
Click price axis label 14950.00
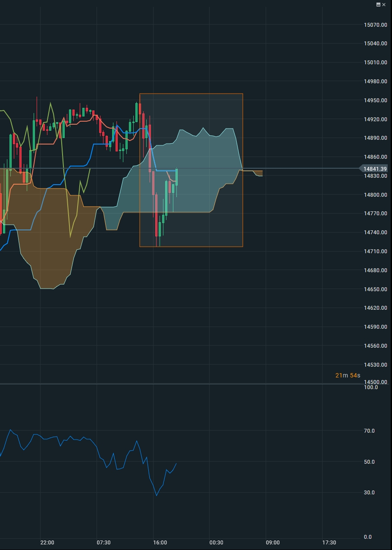coord(375,101)
